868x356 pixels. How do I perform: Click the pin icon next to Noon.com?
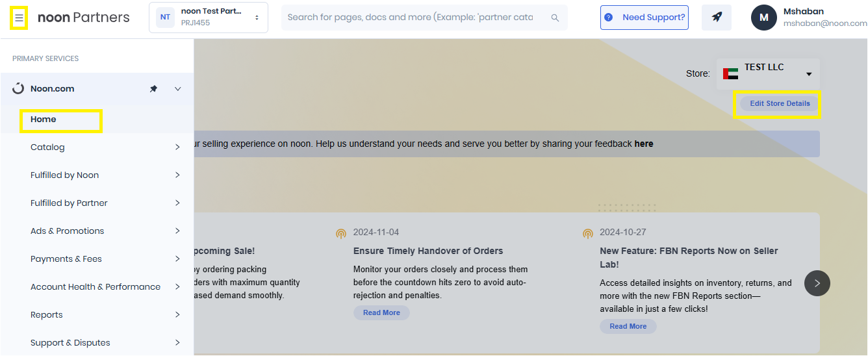pos(153,89)
